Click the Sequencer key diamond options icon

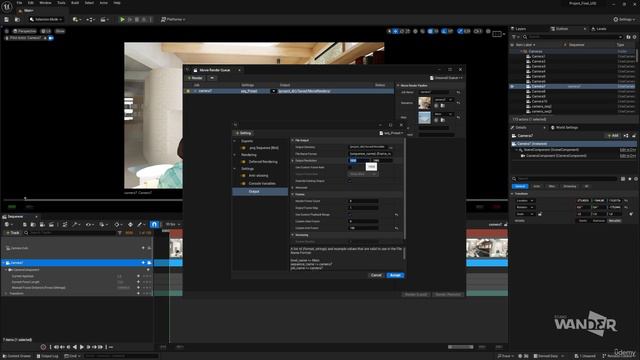[118, 224]
